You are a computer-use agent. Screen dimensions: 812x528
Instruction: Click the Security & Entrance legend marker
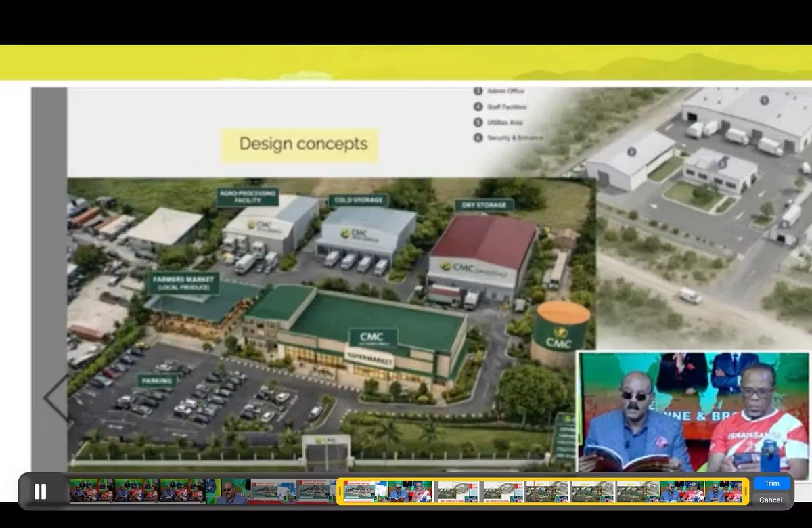point(478,137)
